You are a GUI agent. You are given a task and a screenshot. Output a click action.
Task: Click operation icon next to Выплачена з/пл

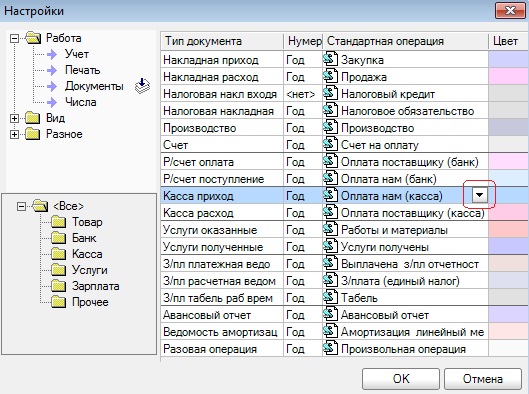[330, 263]
